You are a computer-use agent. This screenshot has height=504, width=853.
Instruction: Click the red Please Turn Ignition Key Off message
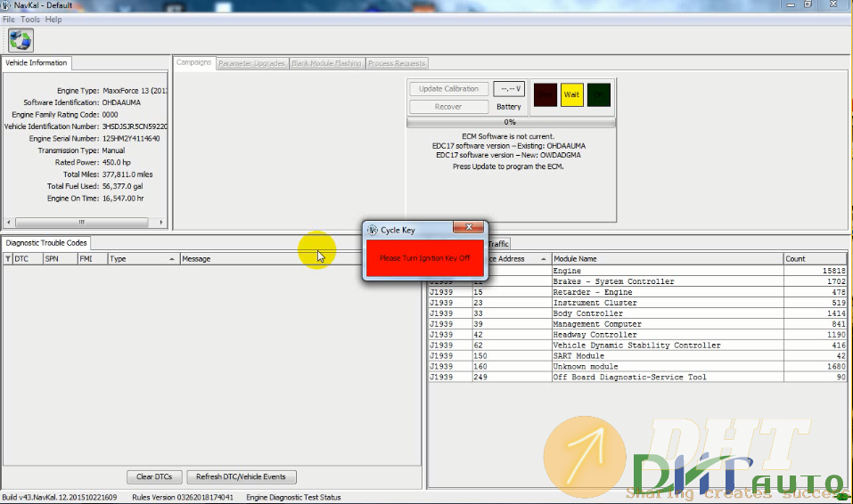click(425, 258)
